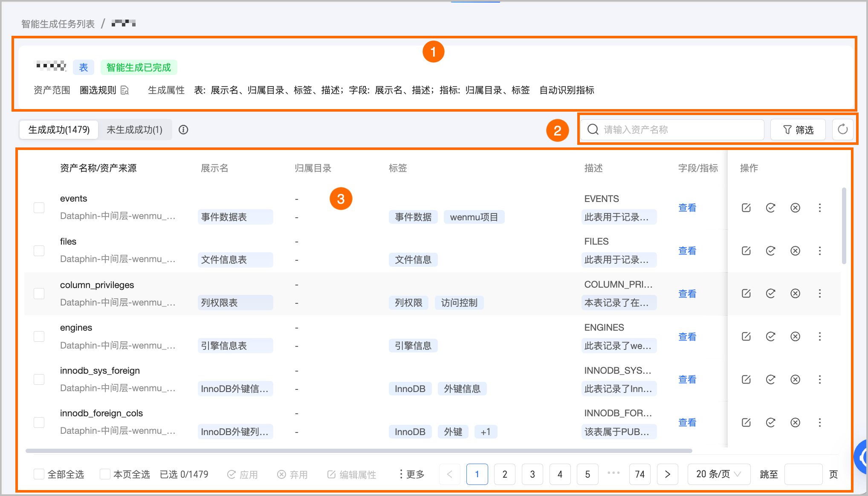This screenshot has height=496, width=868.
Task: Go to page 74 in pagination
Action: coord(639,474)
